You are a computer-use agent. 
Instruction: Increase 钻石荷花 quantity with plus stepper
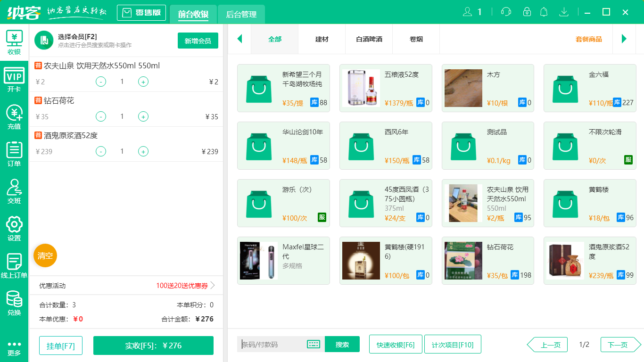click(143, 116)
